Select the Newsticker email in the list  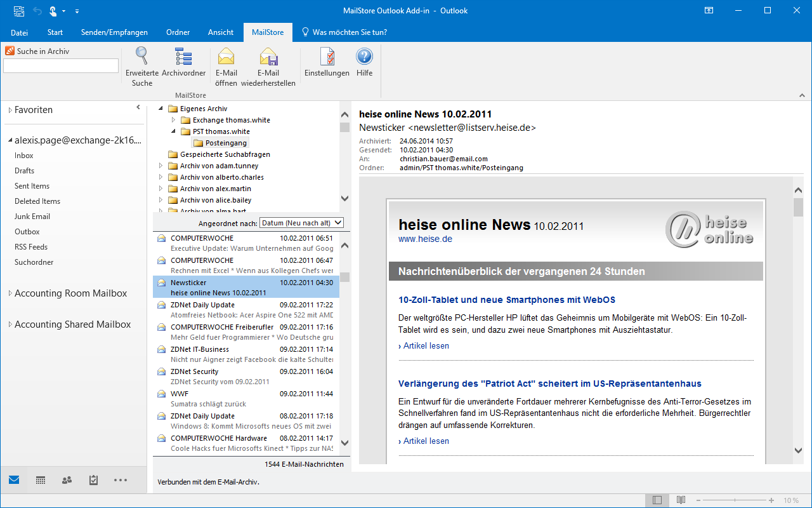[247, 286]
